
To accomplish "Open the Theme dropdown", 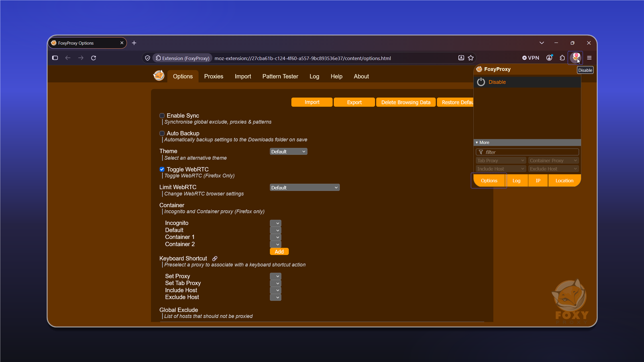I will coord(288,152).
